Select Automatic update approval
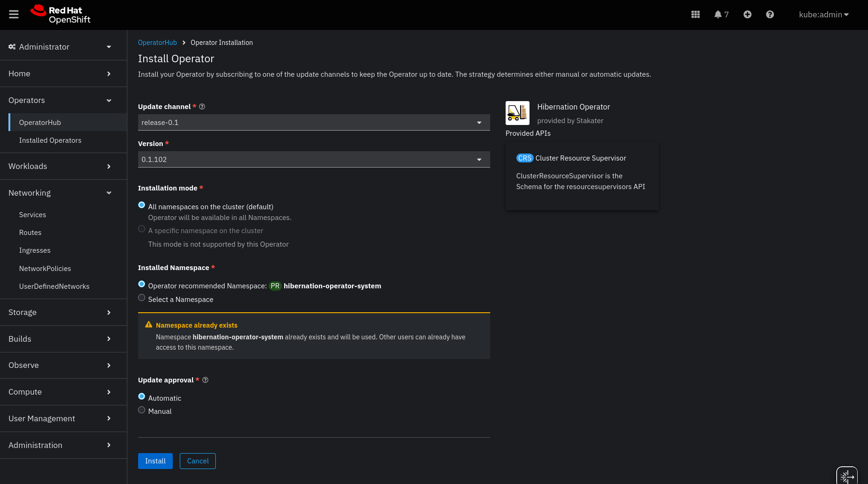The image size is (868, 484). coord(142,396)
